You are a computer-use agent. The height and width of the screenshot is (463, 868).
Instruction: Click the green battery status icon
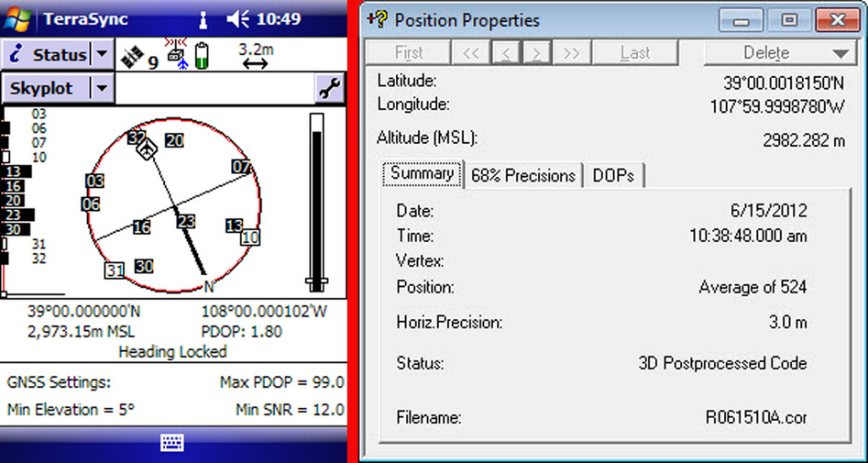(x=203, y=55)
